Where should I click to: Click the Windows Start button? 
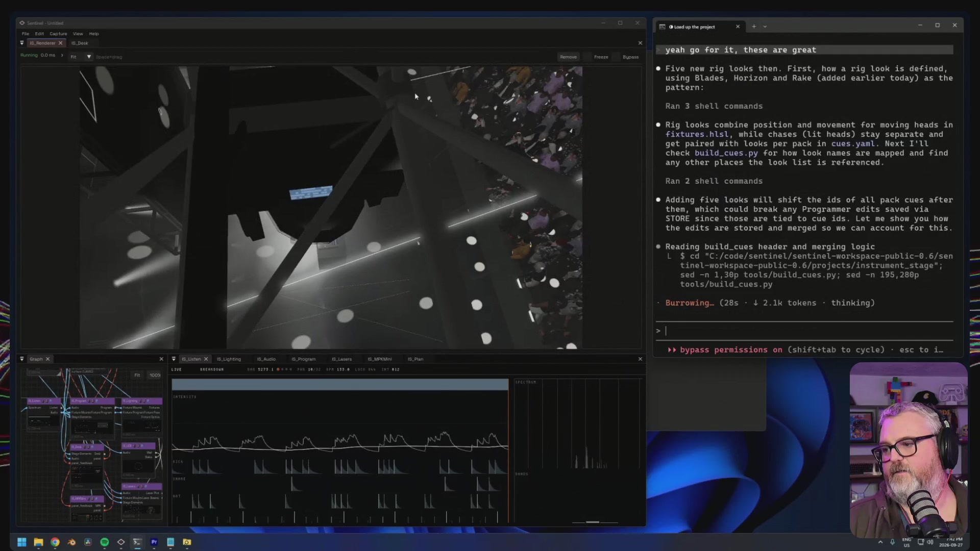22,542
